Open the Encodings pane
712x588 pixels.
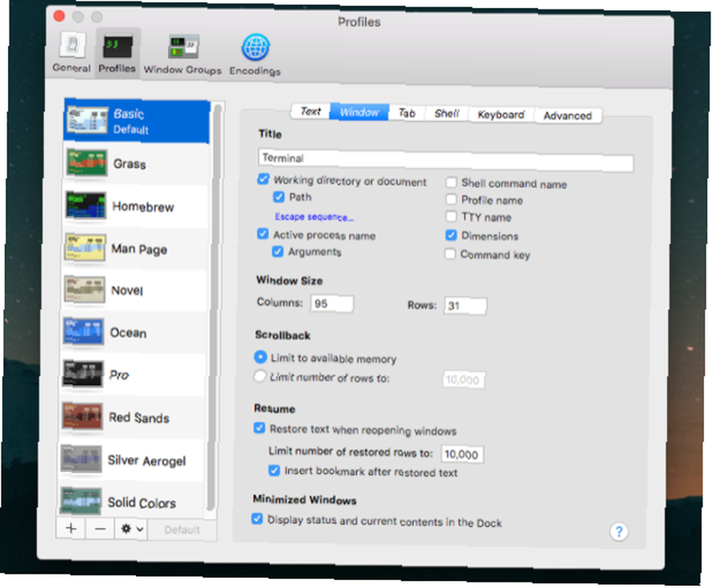point(255,56)
